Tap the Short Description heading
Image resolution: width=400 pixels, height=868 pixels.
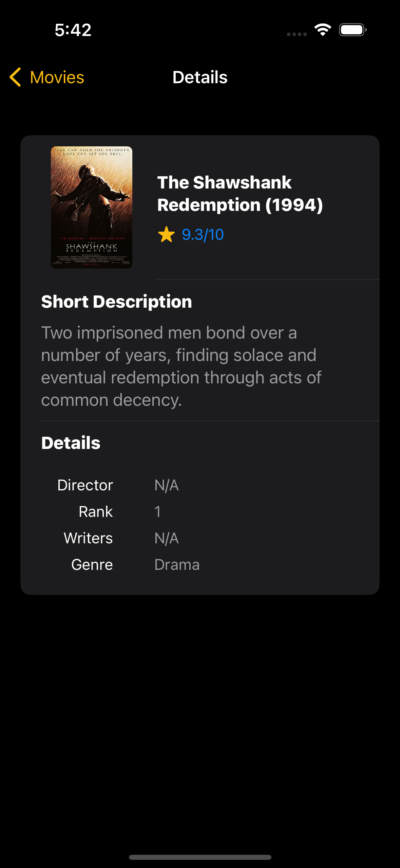(x=116, y=301)
